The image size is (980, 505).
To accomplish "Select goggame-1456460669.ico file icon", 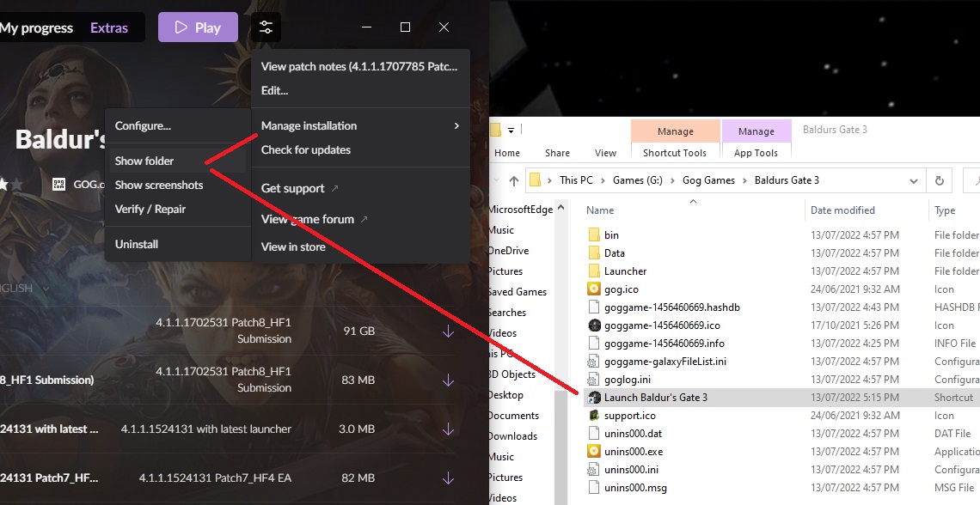I will point(594,326).
